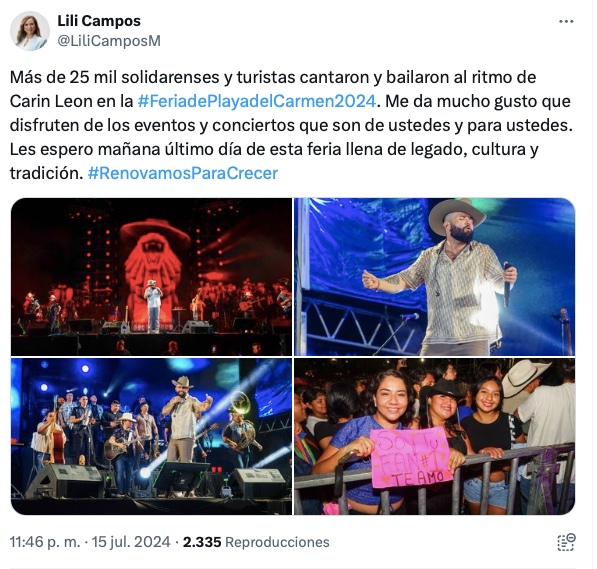Screen dimensions: 597x569
Task: Click the pink 'Soy tu fan #1' sign
Action: point(410,458)
